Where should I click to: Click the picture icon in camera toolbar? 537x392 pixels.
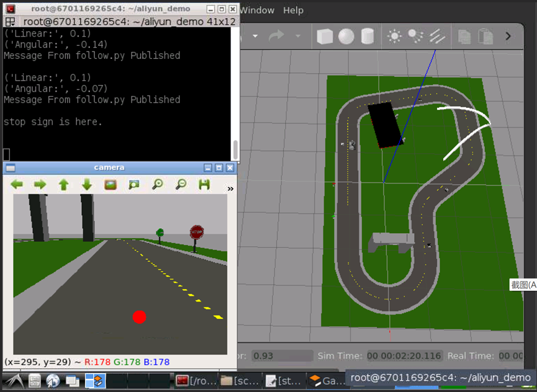(111, 185)
